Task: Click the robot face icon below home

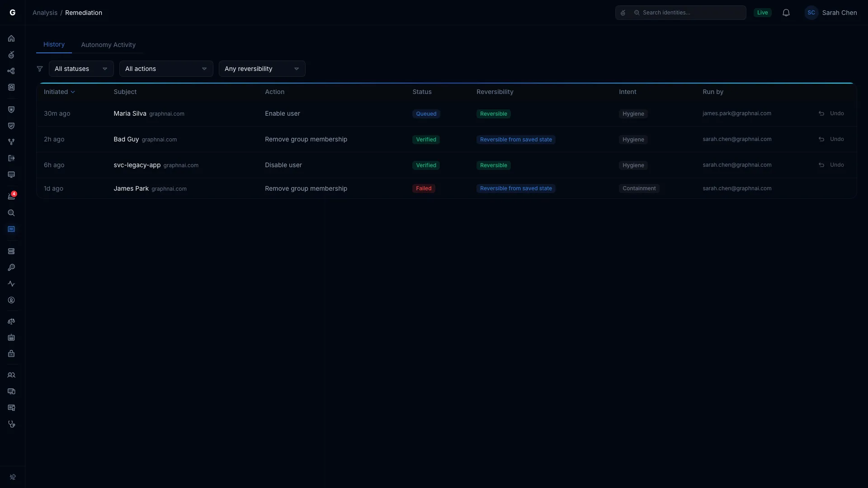Action: point(11,55)
